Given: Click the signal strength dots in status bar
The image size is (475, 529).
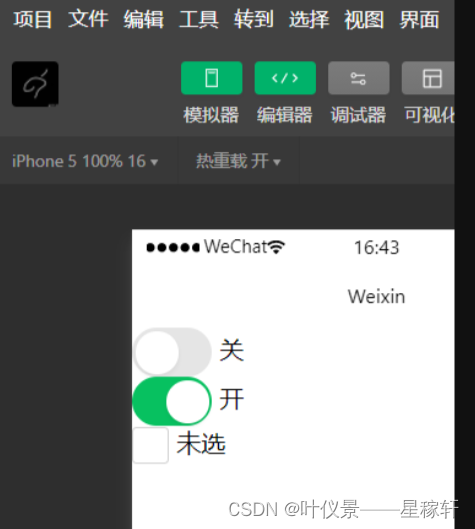Looking at the screenshot, I should (x=173, y=248).
